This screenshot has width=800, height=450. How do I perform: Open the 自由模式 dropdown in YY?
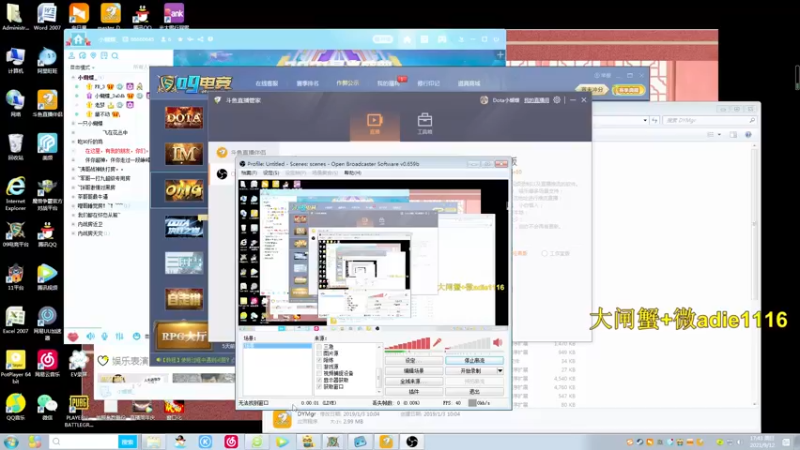[82, 67]
